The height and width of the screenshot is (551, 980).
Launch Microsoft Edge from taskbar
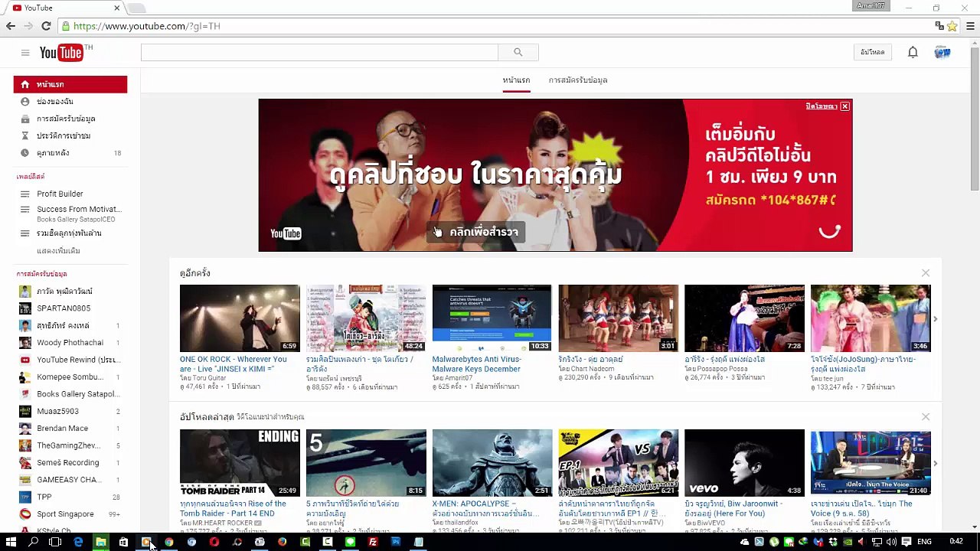click(x=78, y=542)
